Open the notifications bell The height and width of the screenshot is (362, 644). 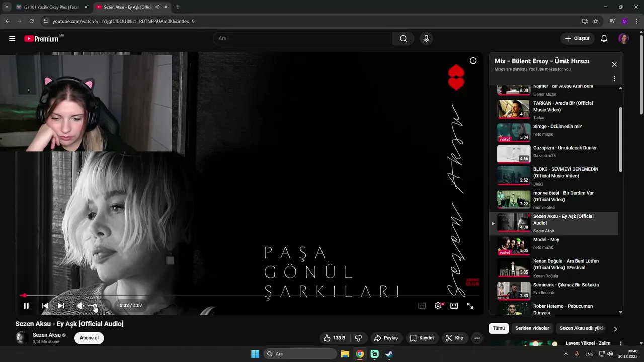pos(604,39)
